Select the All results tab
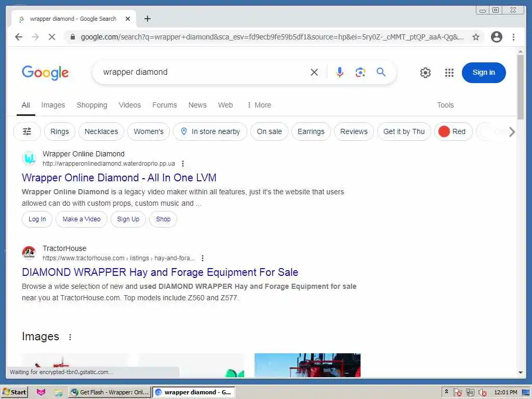532x399 pixels. coord(26,105)
